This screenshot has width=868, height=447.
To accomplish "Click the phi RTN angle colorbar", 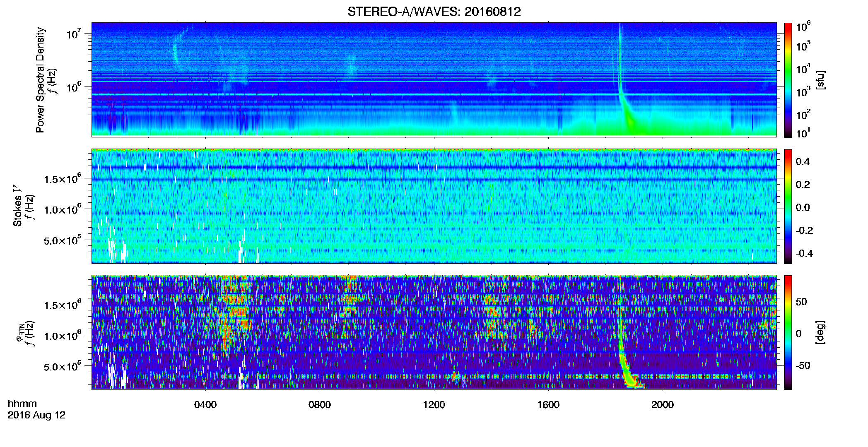I will (788, 332).
